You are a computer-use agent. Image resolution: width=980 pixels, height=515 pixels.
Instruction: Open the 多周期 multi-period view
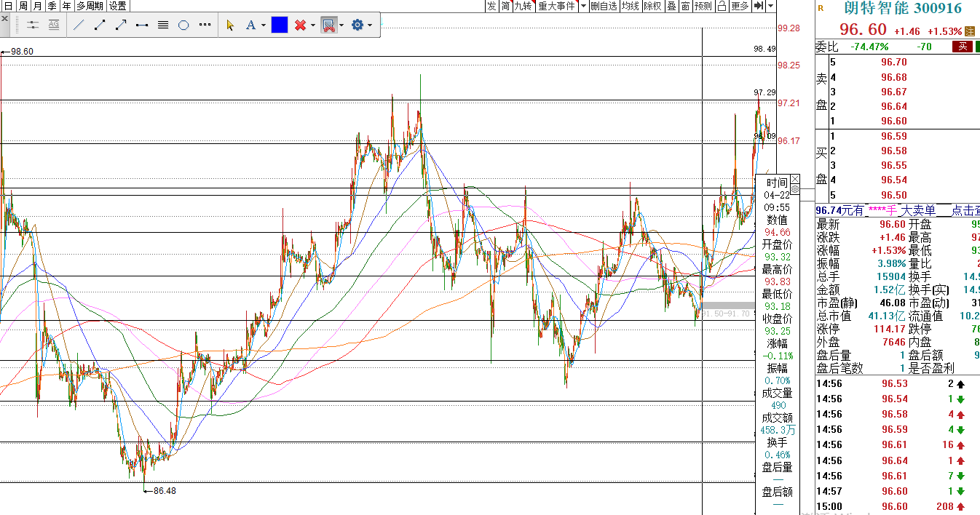click(x=90, y=6)
